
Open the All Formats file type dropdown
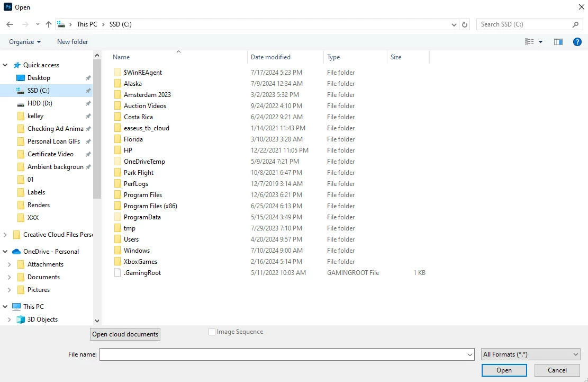coord(531,354)
